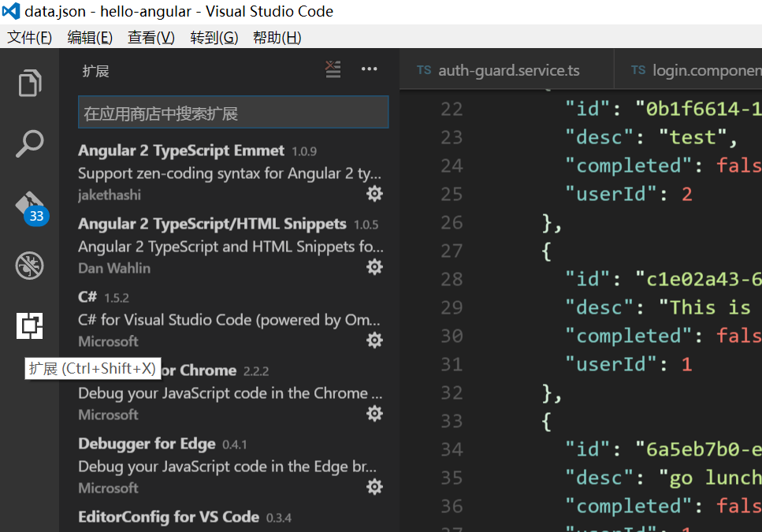Image resolution: width=762 pixels, height=532 pixels.
Task: Click the "id" key on line 22
Action: click(588, 109)
